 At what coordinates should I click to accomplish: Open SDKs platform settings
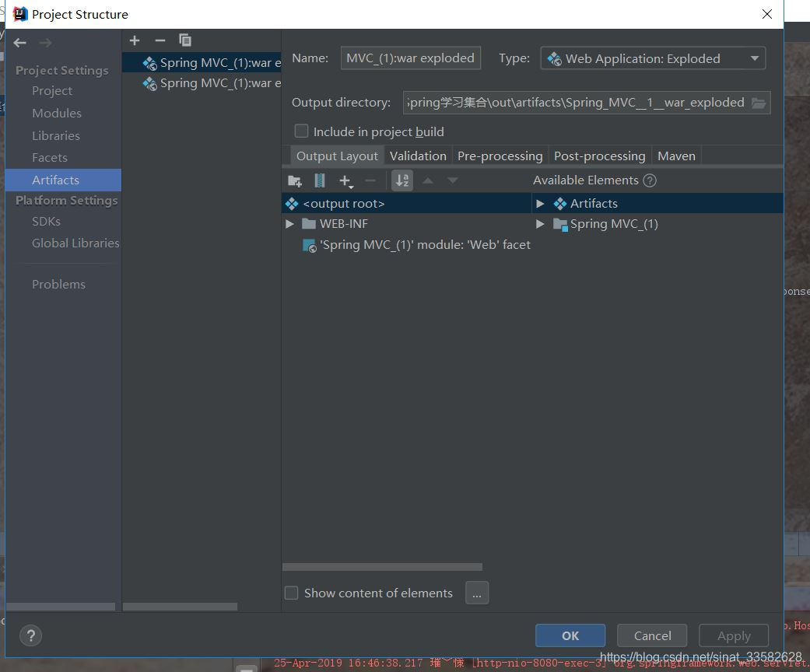coord(46,221)
